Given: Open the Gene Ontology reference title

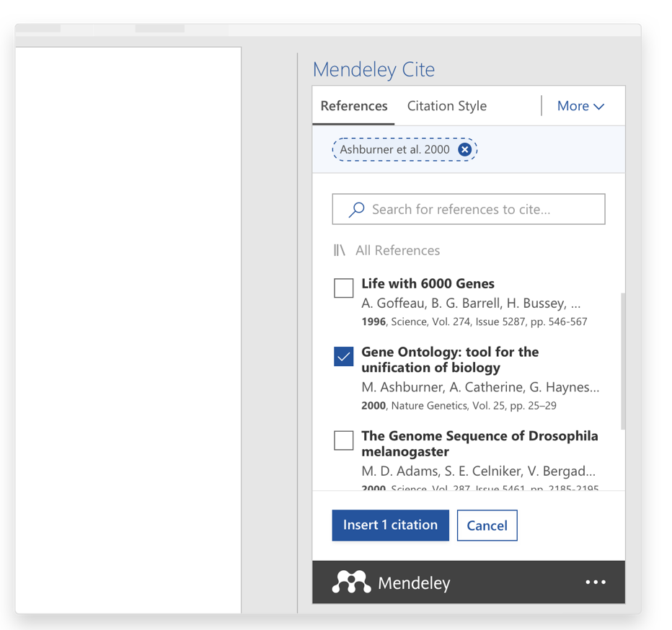Looking at the screenshot, I should point(449,360).
